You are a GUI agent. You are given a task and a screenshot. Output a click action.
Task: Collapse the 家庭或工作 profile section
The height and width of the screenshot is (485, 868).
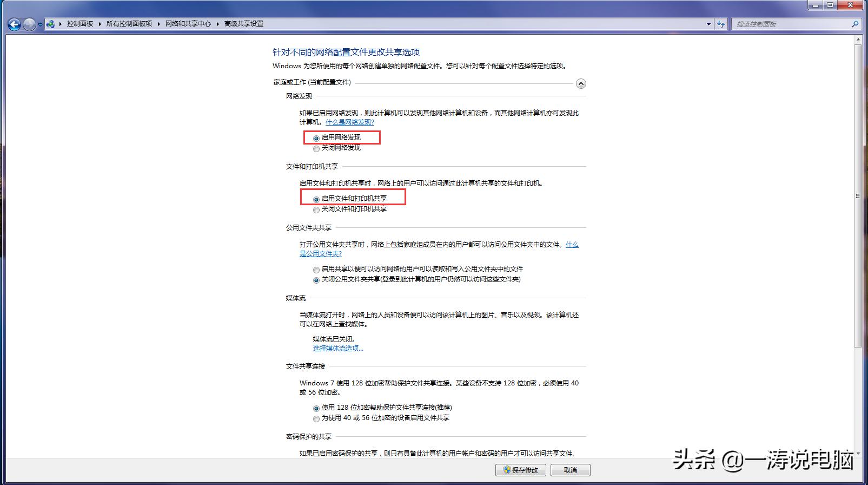pos(580,83)
